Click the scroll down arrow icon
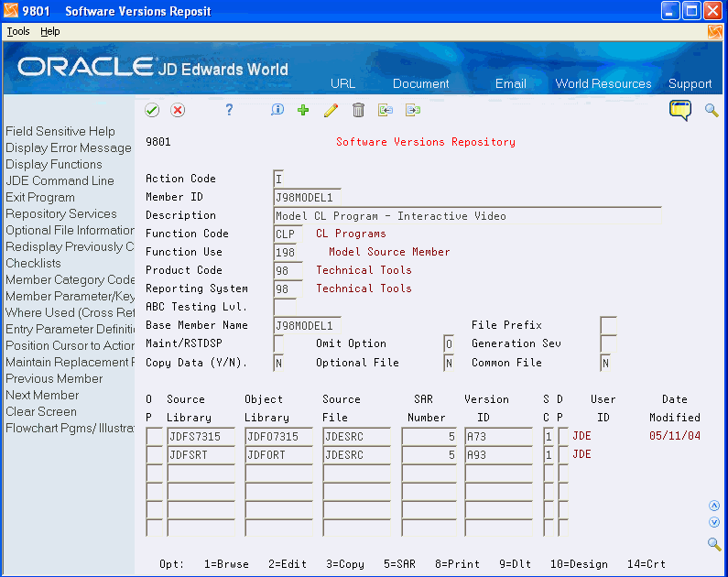This screenshot has width=728, height=577. tap(714, 522)
